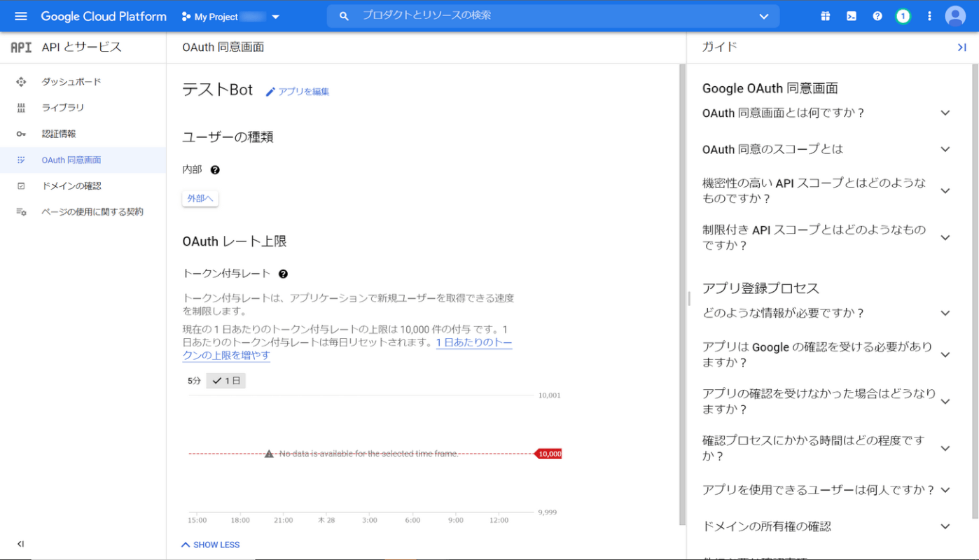The width and height of the screenshot is (979, 560).
Task: Click the 認証情報 key icon
Action: (x=21, y=134)
